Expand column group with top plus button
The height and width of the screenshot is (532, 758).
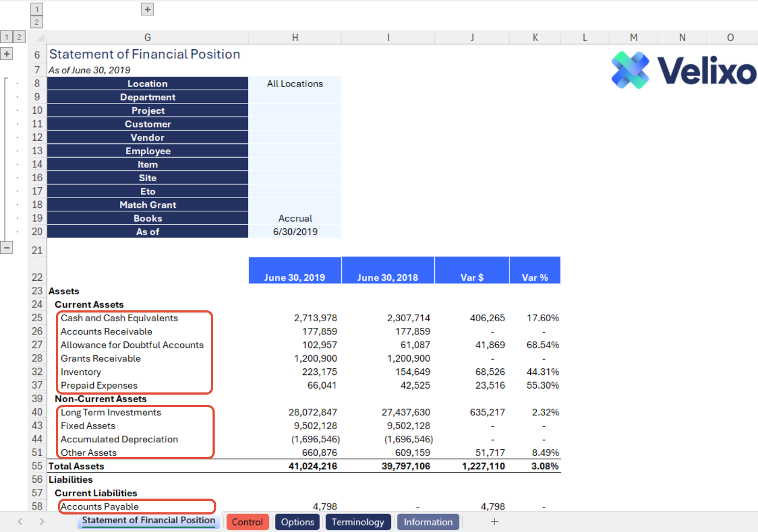[x=147, y=9]
